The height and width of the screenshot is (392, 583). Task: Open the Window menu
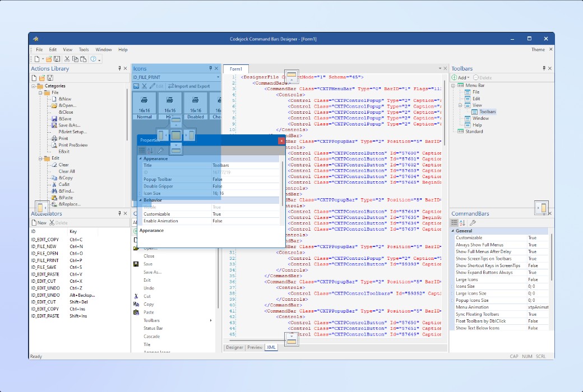103,49
